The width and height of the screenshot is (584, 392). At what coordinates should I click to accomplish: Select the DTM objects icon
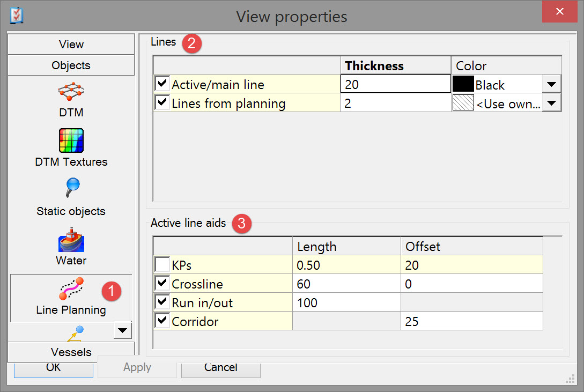[x=71, y=92]
